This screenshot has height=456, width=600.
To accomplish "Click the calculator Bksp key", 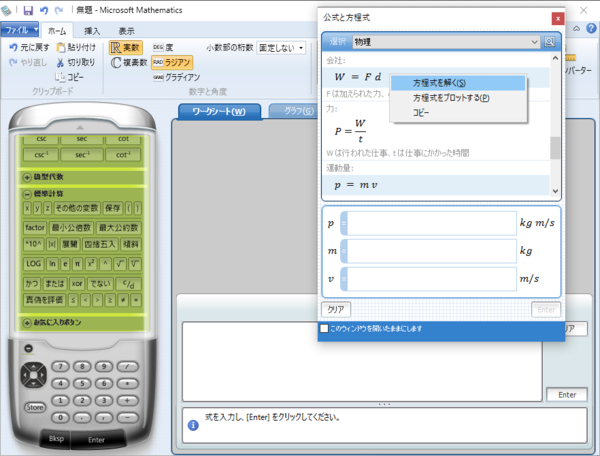I will 56,438.
